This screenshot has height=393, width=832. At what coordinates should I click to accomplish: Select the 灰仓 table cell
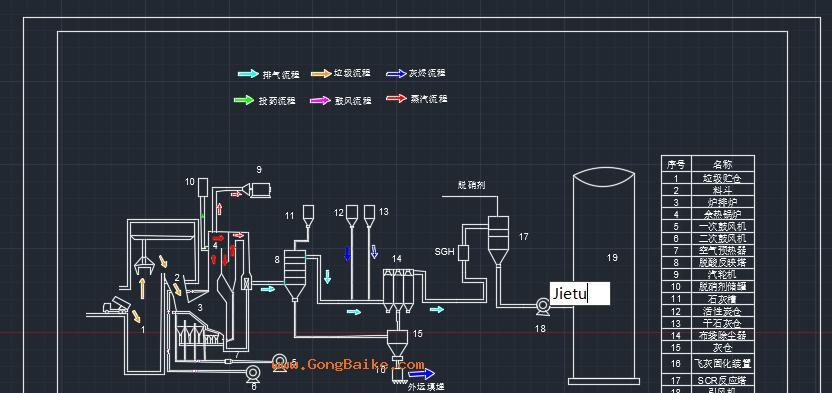pos(722,348)
